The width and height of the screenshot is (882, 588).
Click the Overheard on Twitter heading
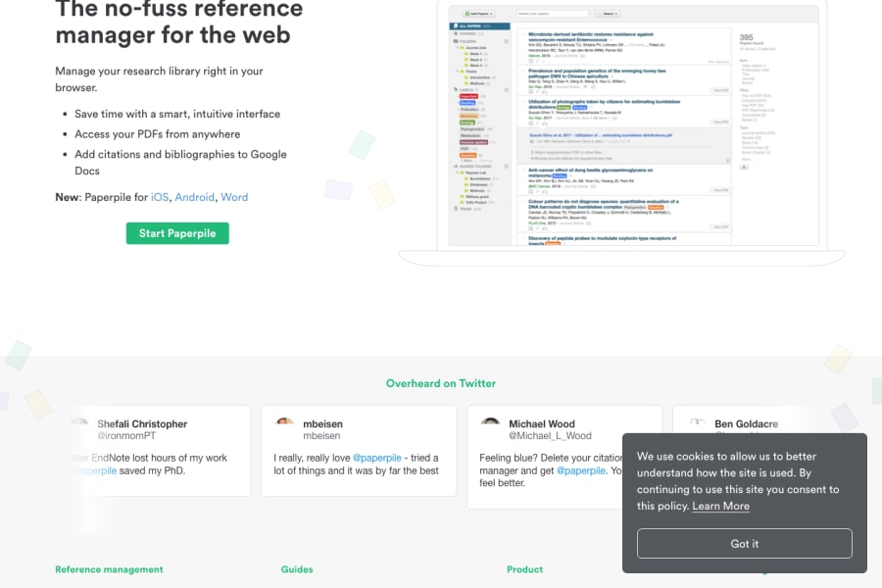pos(441,383)
